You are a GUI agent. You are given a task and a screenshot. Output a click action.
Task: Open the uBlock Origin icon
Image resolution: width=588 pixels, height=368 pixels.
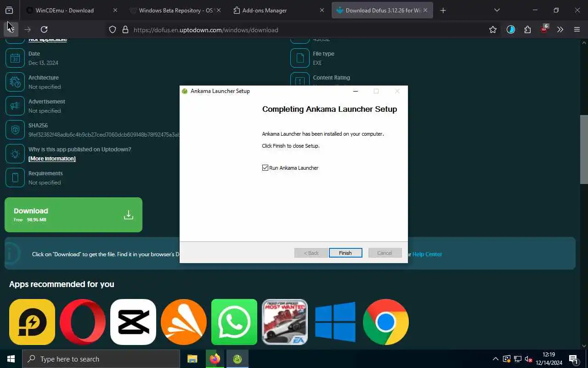tap(544, 29)
